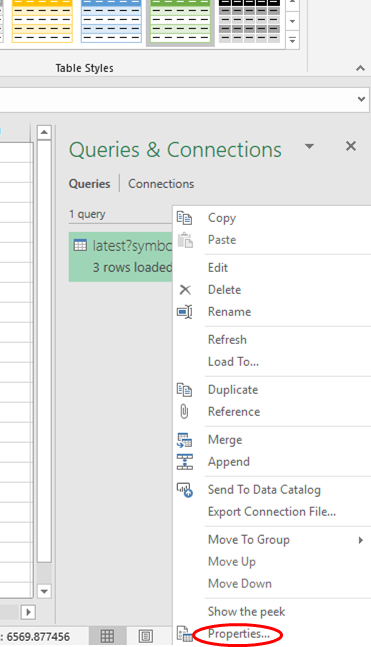
Task: Expand the Table Styles gallery
Action: [292, 40]
